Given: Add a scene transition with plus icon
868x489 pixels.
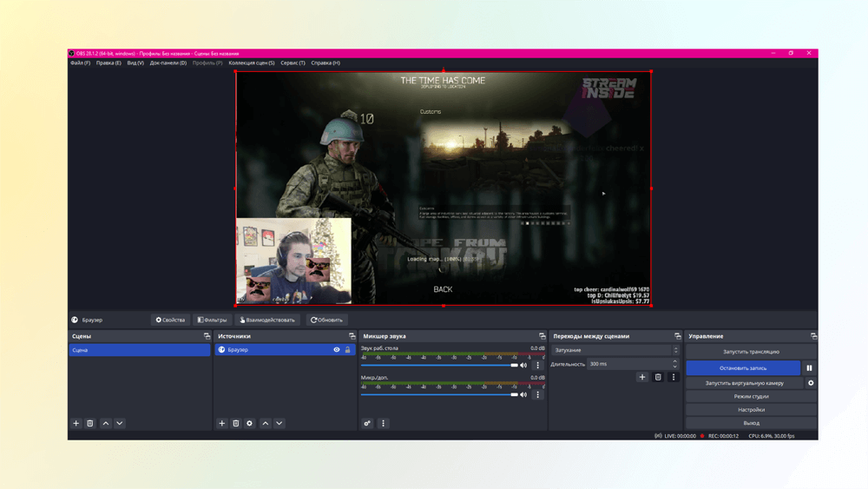Looking at the screenshot, I should click(642, 377).
